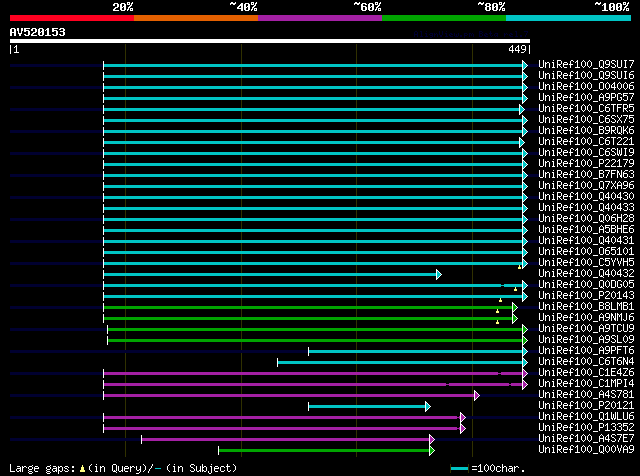The image size is (640, 476).
Task: Click the AV520153 query name
Action: 38,32
